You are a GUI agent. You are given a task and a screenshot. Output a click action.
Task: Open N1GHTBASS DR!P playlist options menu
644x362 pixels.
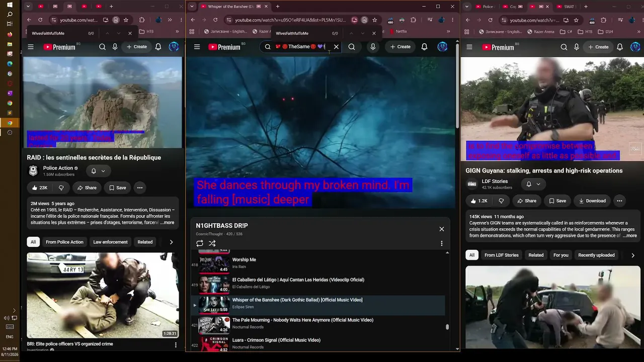pyautogui.click(x=442, y=243)
